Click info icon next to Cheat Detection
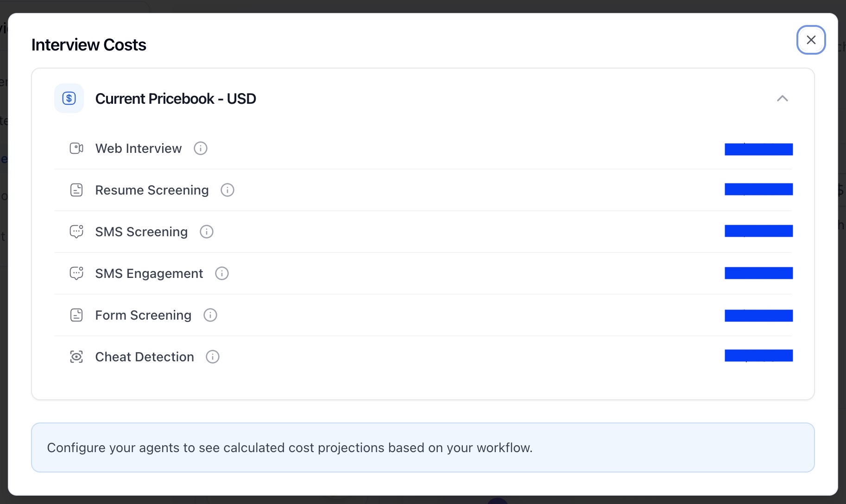Screen dimensions: 846x504 (213, 357)
